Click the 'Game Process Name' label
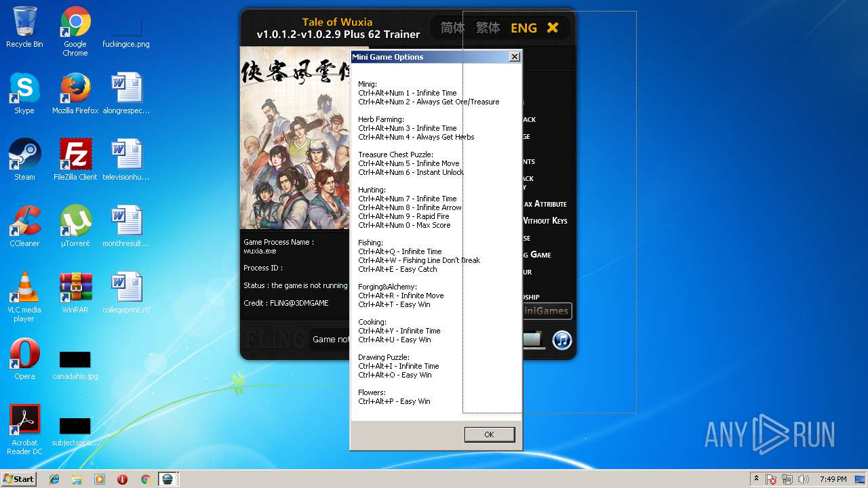 point(278,242)
